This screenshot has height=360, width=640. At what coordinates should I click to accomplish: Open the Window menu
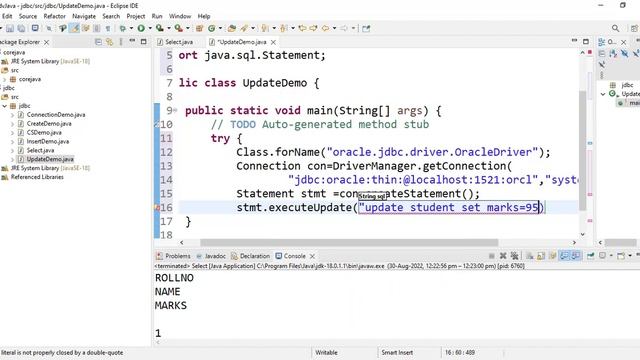pos(180,16)
